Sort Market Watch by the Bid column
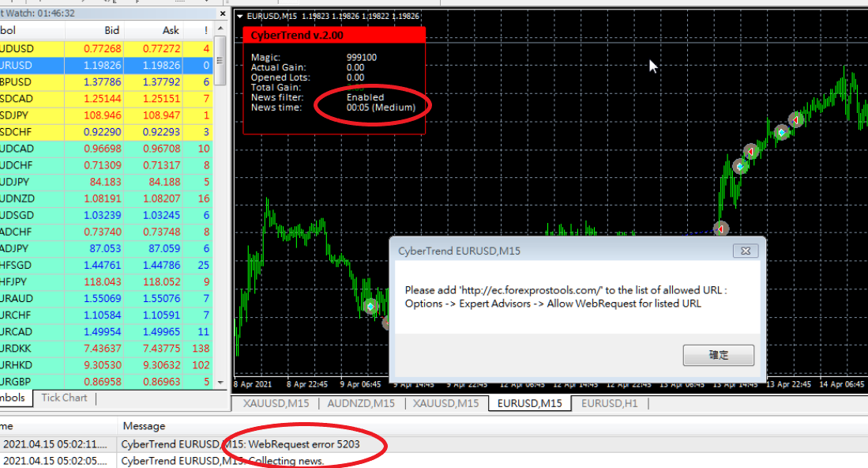868x468 pixels. coord(94,31)
